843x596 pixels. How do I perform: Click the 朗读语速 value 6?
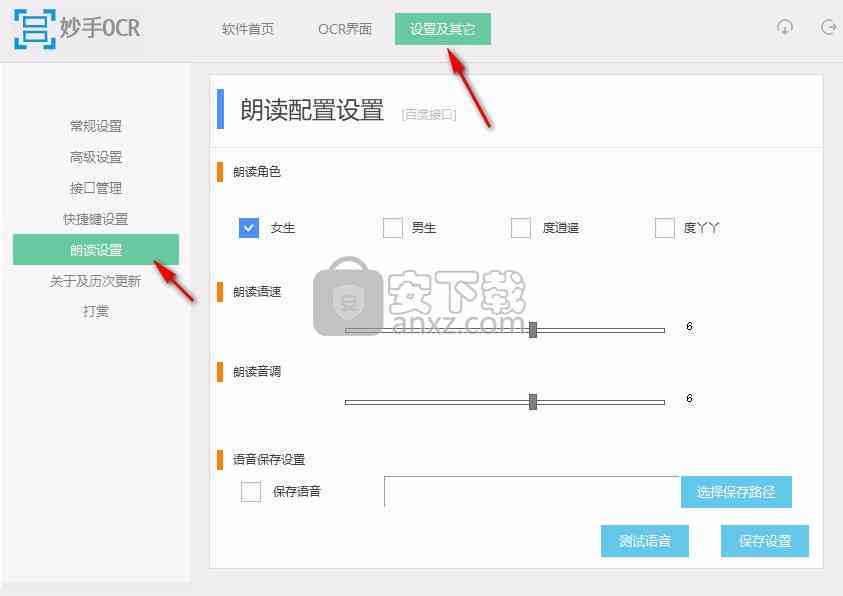click(x=689, y=326)
